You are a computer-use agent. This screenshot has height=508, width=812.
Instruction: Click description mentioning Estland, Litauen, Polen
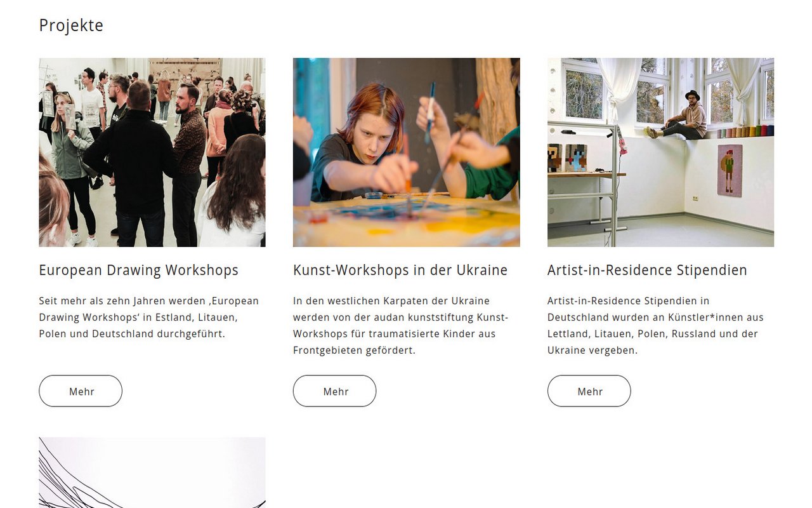[x=149, y=317]
